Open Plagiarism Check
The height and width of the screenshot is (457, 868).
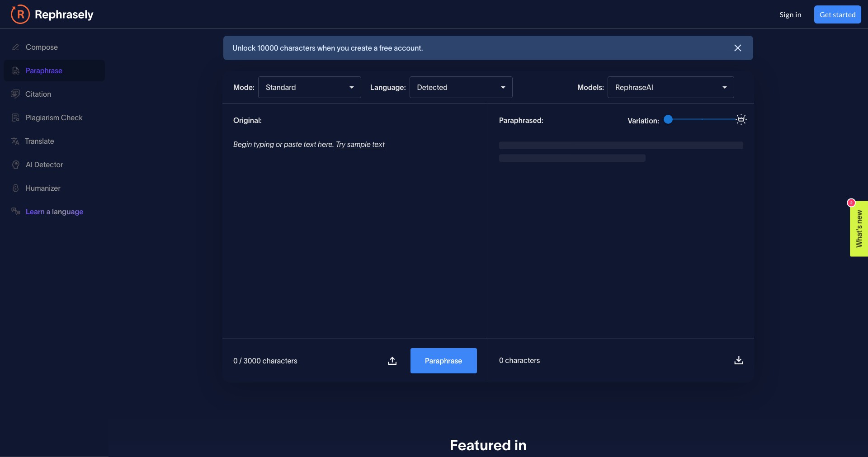coord(54,118)
